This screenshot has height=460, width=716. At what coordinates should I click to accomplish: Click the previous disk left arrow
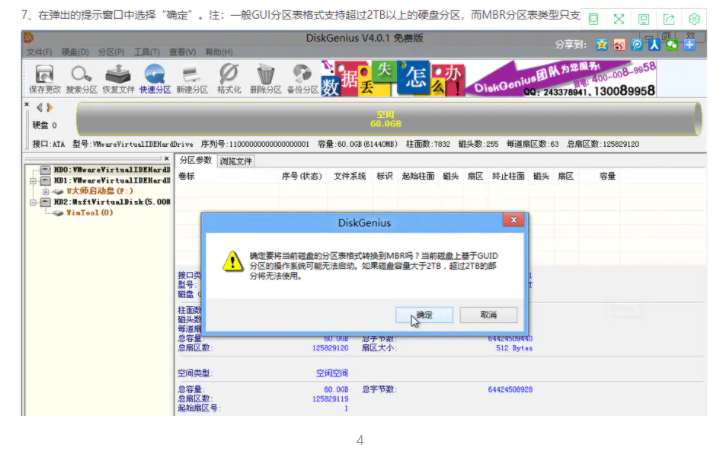[40, 107]
